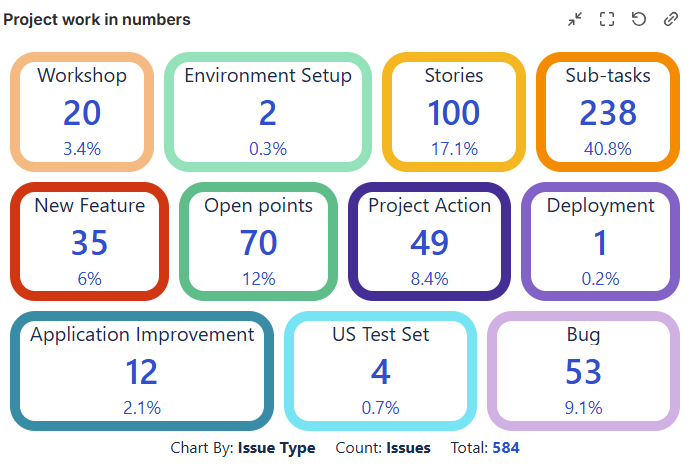Open the Application Improvement count of 12
This screenshot has height=466, width=694.
[x=142, y=372]
